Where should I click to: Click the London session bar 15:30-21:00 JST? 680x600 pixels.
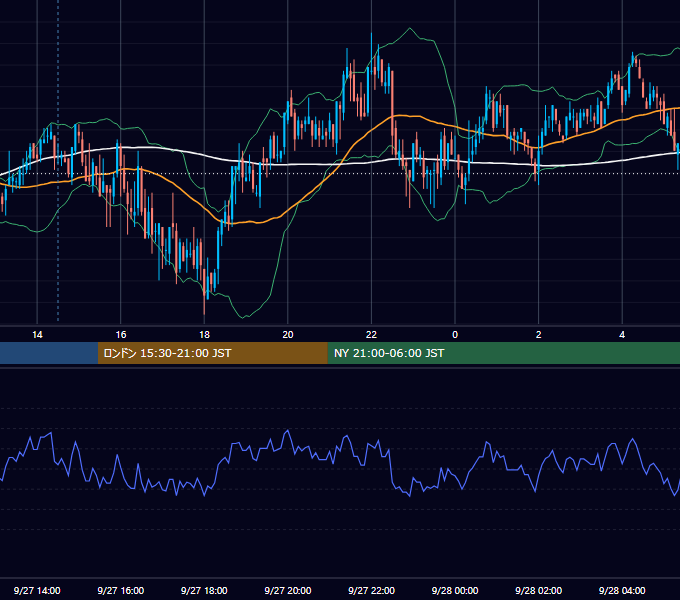coord(212,353)
